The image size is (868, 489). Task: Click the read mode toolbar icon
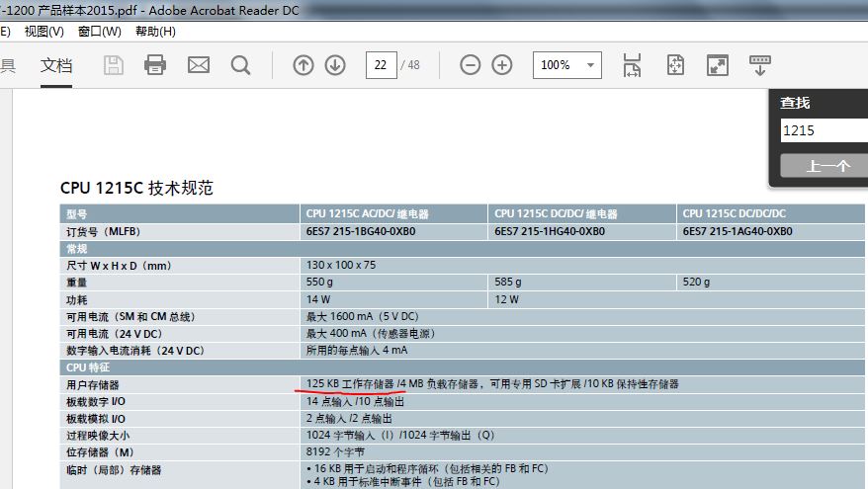click(760, 65)
